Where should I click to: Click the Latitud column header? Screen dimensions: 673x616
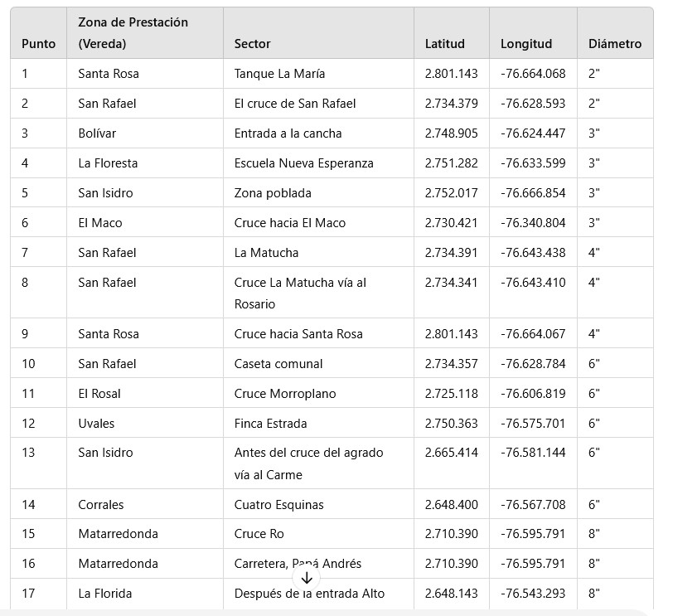click(444, 44)
